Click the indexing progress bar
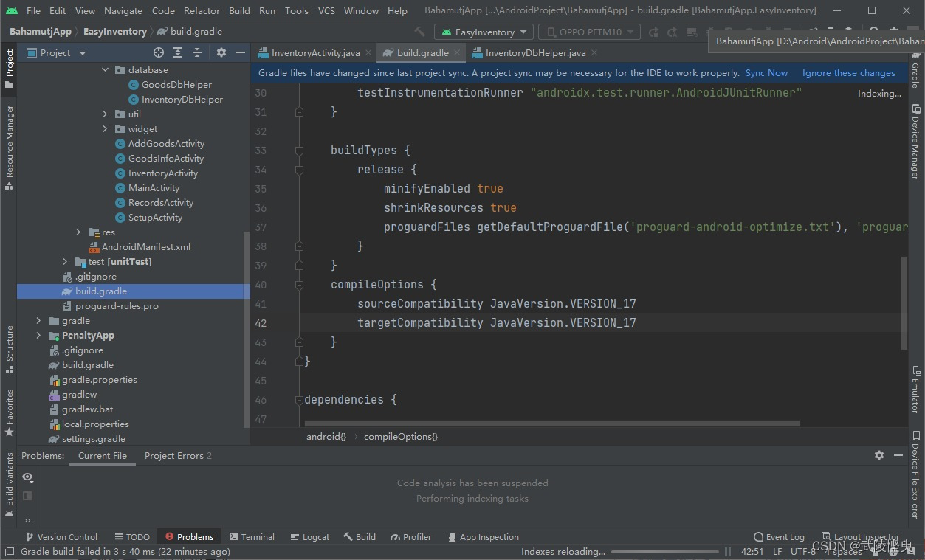The image size is (925, 560). (664, 551)
